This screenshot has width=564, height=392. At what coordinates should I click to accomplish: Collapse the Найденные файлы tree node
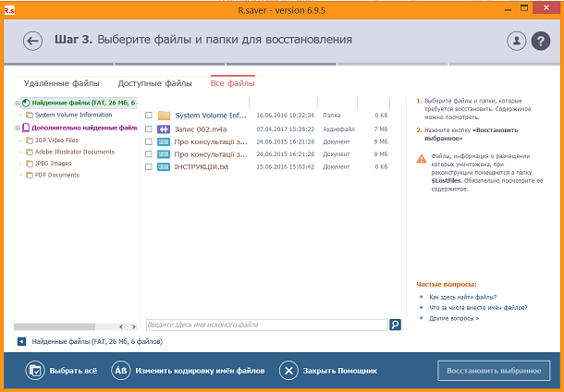[17, 103]
